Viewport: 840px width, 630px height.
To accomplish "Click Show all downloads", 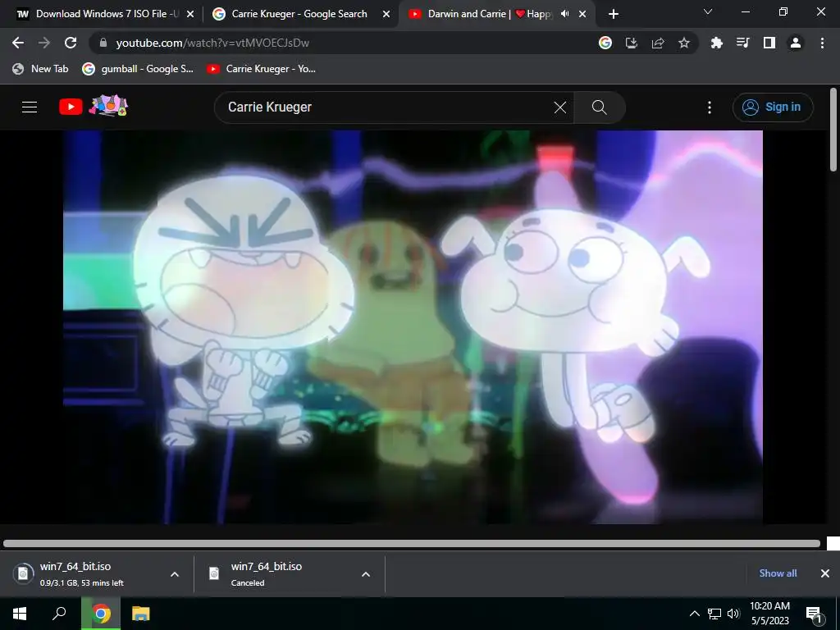I will click(x=778, y=573).
